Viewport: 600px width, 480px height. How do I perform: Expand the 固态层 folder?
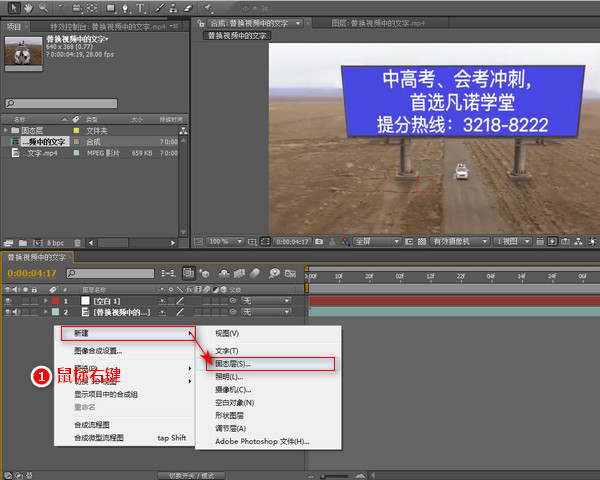6,130
